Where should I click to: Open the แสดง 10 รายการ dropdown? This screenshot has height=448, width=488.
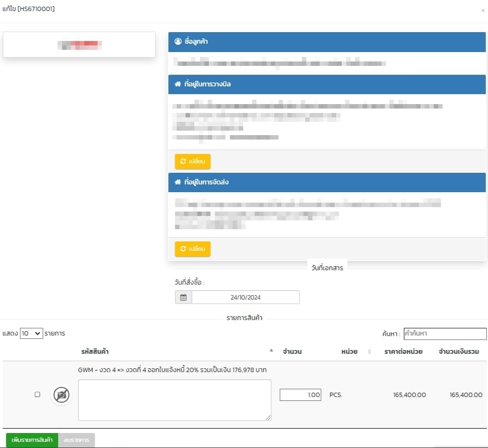tap(31, 333)
